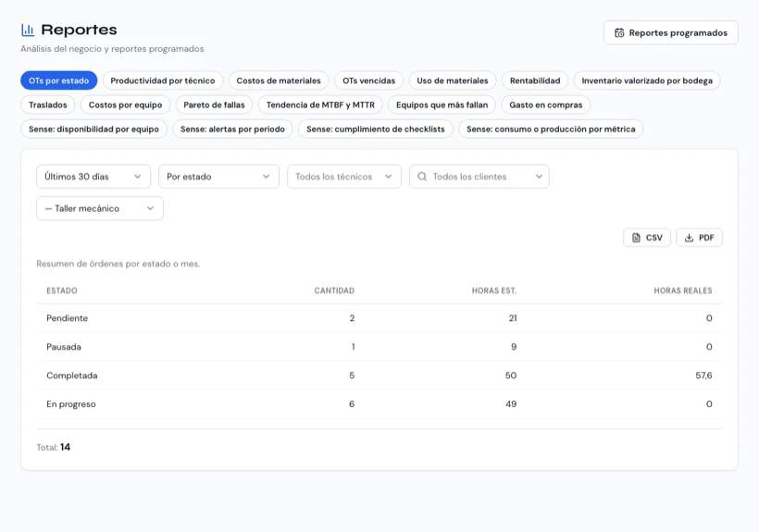Show Sense: consumo o producción por métrica
This screenshot has width=759, height=532.
551,130
